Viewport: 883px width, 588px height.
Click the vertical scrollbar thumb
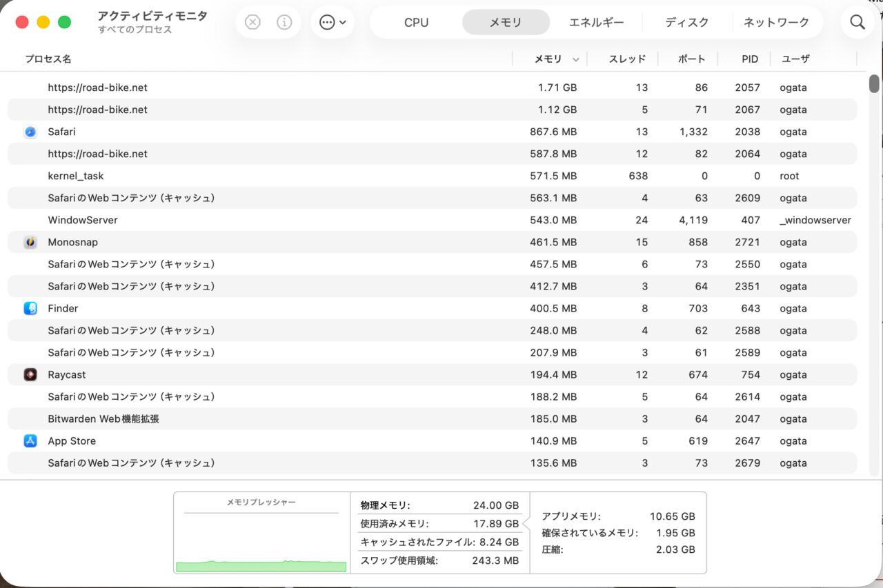[874, 83]
